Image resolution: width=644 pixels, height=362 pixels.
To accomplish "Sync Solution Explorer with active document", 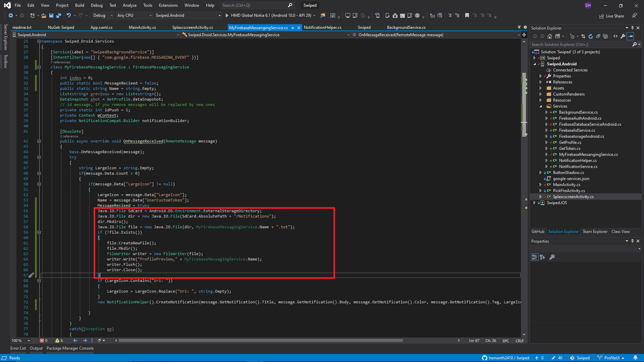I will 583,36.
